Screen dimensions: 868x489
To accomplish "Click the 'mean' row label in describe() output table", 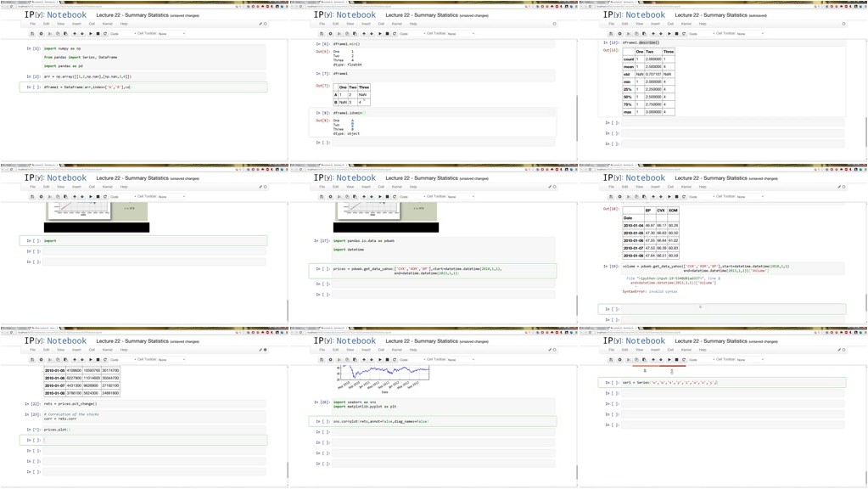I will 629,66.
